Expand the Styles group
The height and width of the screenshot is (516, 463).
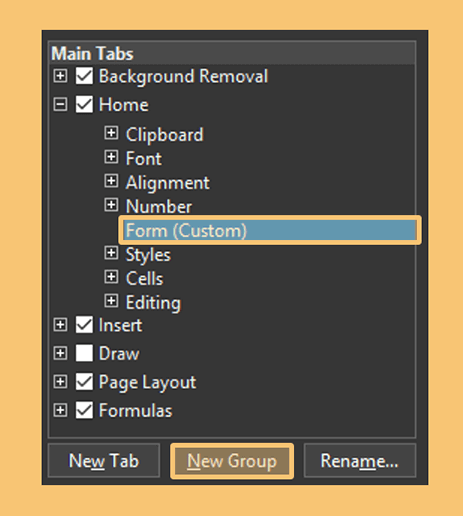pos(111,253)
